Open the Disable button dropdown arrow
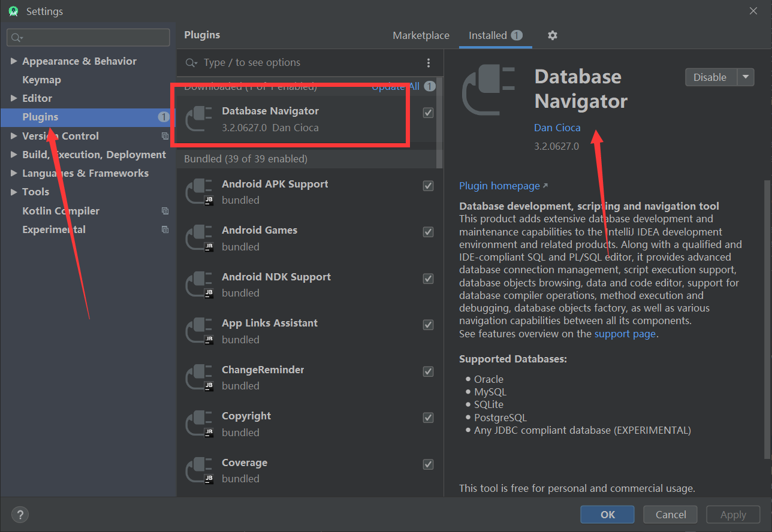This screenshot has width=772, height=532. [x=746, y=77]
